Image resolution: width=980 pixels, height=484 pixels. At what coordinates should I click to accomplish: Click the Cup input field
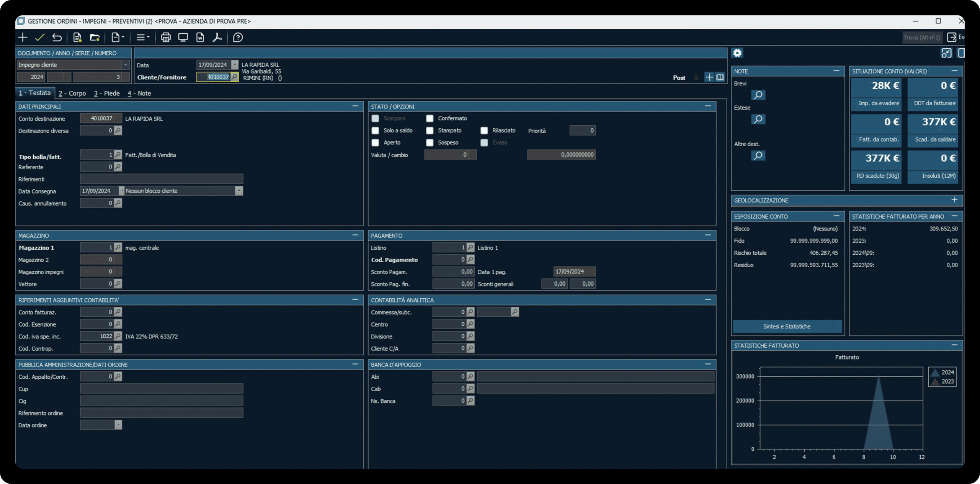(162, 389)
